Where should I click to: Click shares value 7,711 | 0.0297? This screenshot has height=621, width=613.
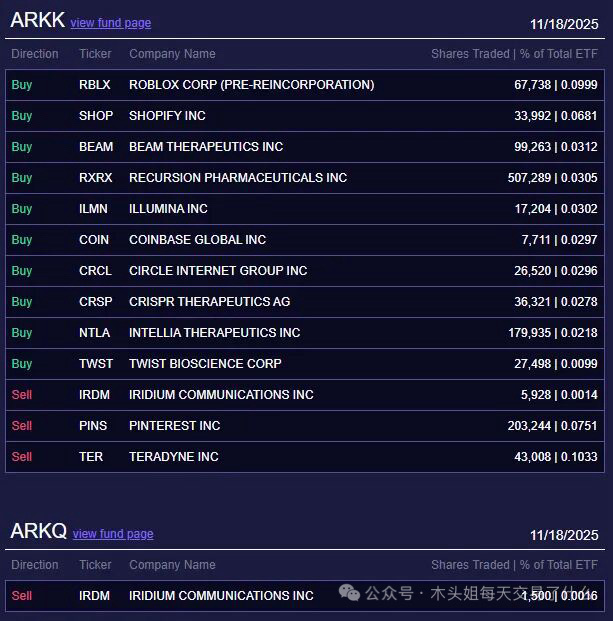coord(559,240)
